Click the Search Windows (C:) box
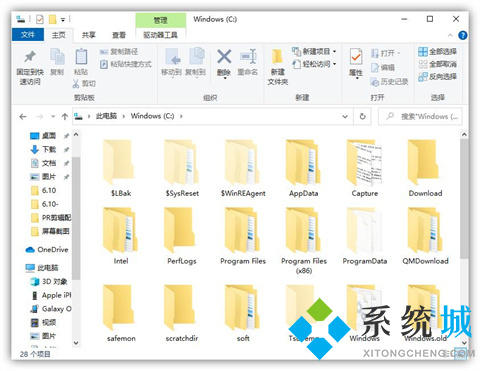 coord(420,117)
